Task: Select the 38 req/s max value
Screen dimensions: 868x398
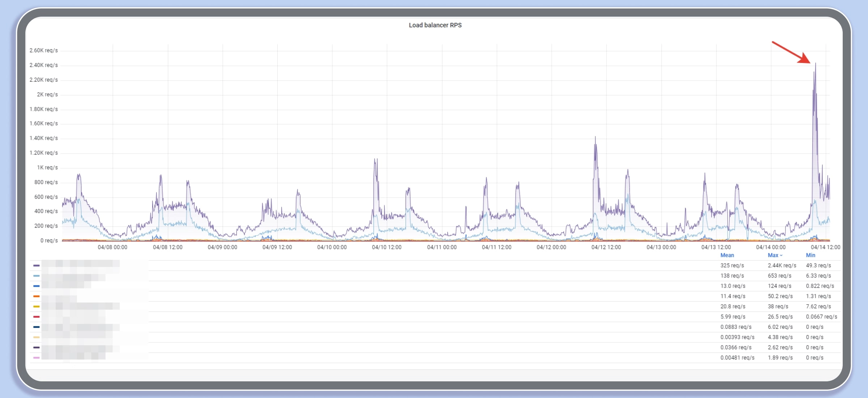Action: coord(778,306)
